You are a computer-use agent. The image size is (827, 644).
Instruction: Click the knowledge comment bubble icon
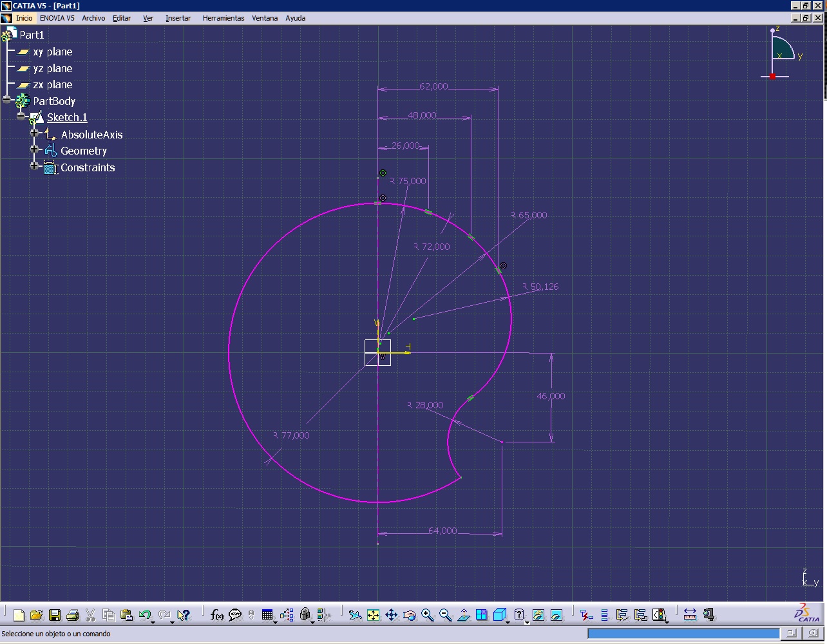point(235,615)
